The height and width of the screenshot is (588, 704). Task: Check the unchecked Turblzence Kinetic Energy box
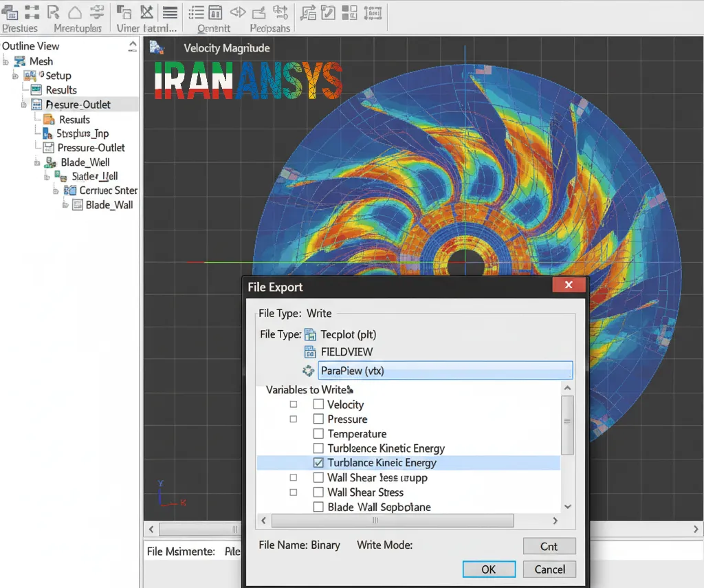pyautogui.click(x=318, y=448)
